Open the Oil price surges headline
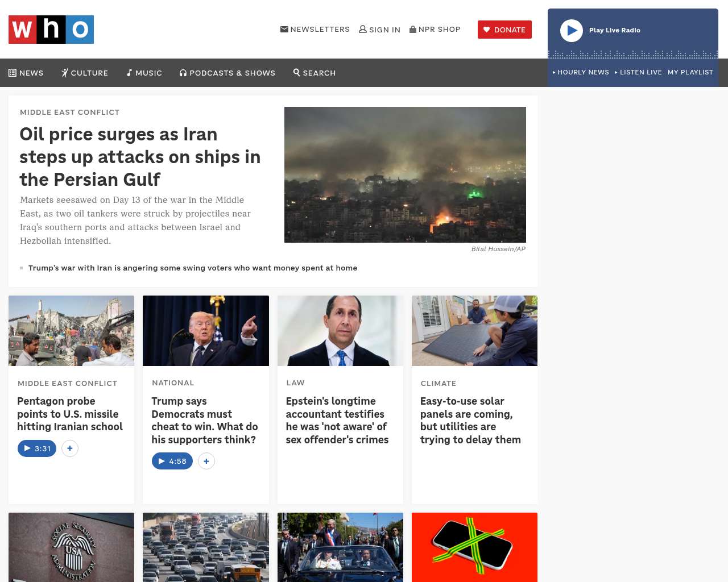Screen dimensions: 728x582 pyautogui.click(x=140, y=157)
